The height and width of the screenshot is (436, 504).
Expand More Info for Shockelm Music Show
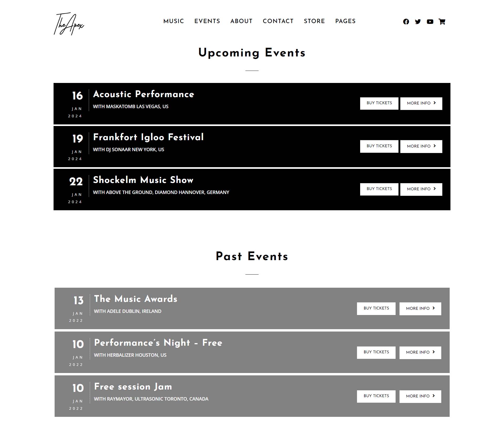(x=421, y=189)
